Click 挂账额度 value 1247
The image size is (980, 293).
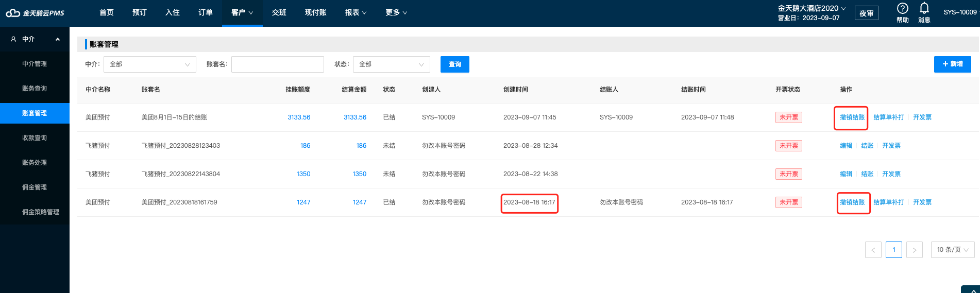[x=303, y=202]
